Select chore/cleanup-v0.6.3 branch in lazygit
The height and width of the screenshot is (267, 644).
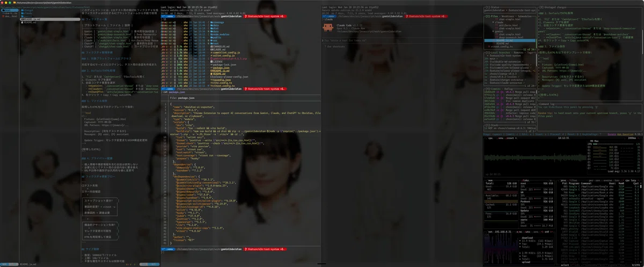(504, 73)
